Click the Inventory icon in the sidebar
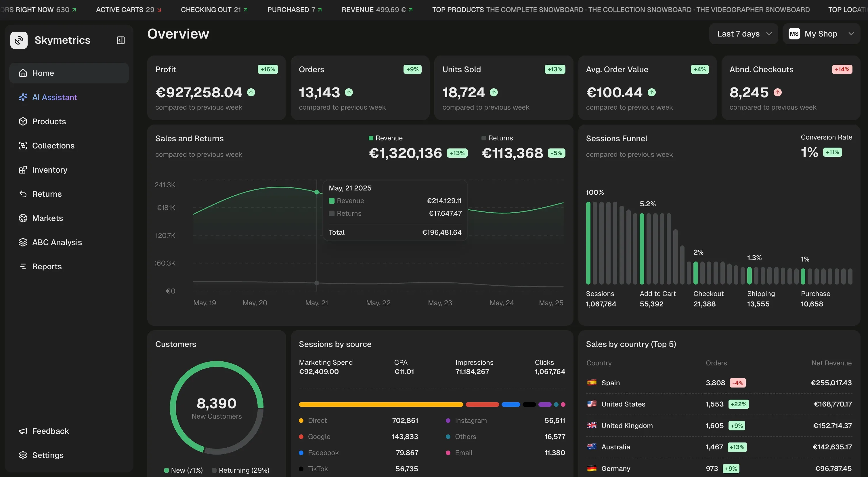 pos(23,170)
